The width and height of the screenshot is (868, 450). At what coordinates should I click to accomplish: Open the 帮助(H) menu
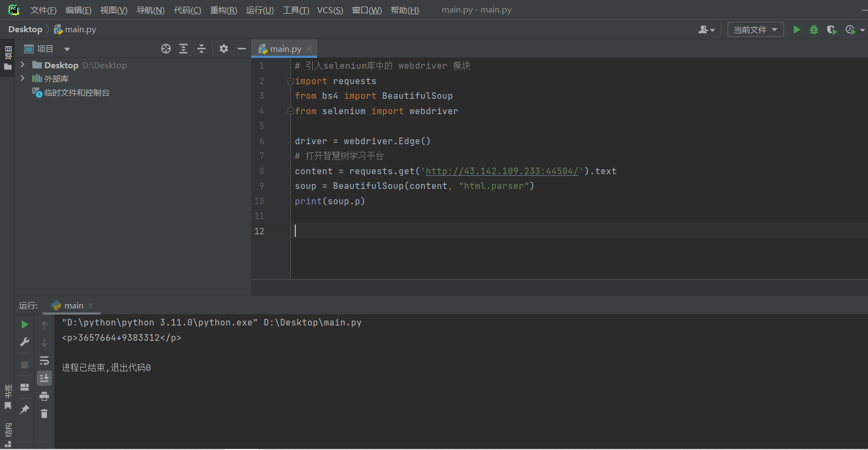(405, 10)
